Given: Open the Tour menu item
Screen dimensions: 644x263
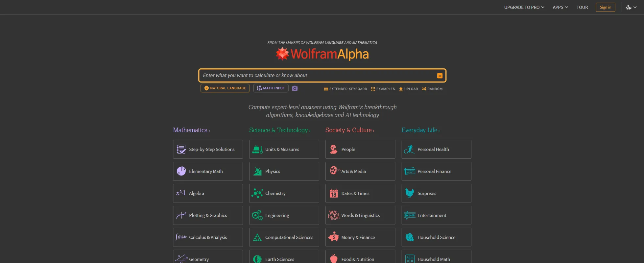Looking at the screenshot, I should pos(582,7).
